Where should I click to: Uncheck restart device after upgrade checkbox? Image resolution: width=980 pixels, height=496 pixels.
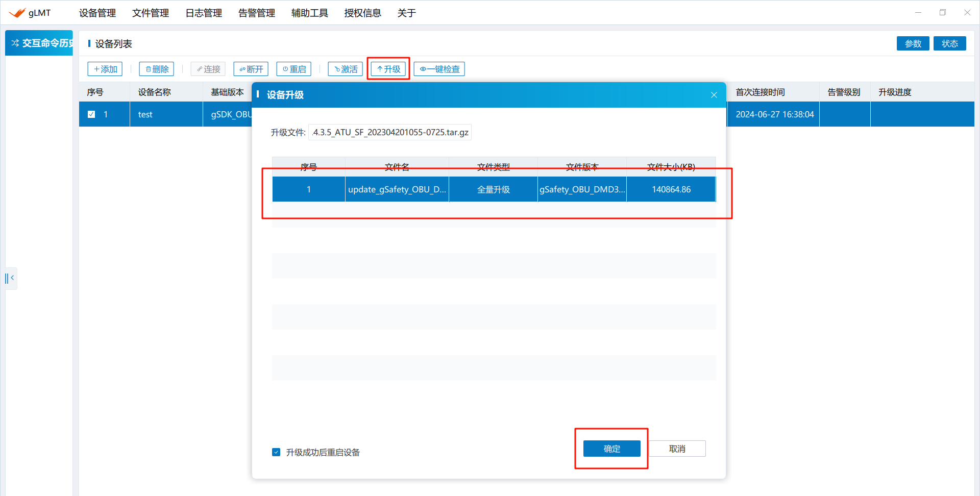[x=276, y=452]
